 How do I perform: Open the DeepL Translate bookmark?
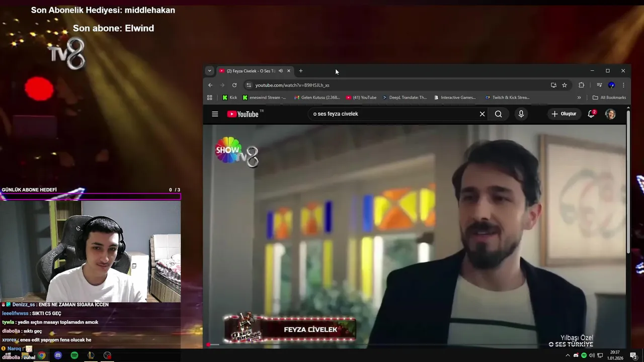pos(405,98)
